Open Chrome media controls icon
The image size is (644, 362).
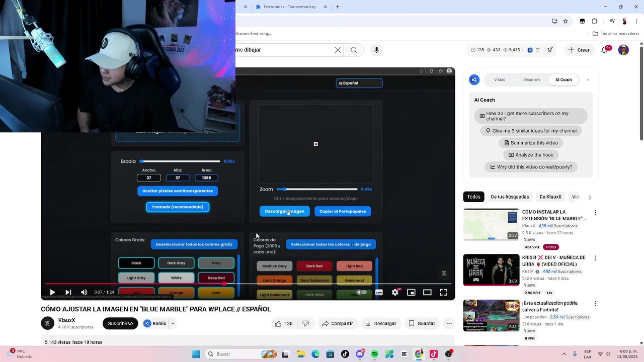click(612, 21)
